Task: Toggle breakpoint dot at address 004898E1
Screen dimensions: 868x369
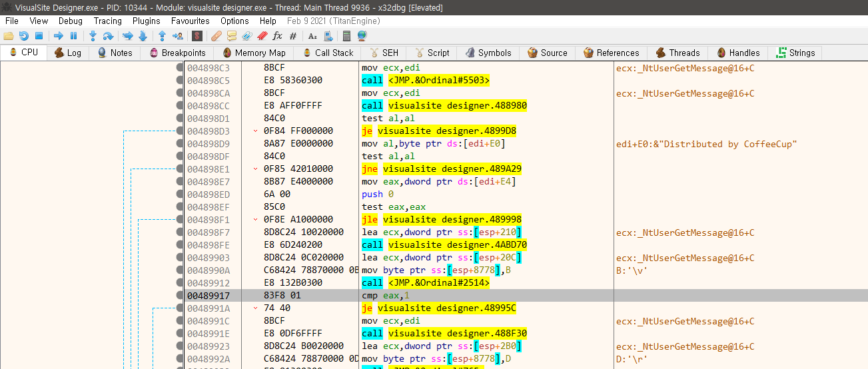Action: pyautogui.click(x=180, y=169)
